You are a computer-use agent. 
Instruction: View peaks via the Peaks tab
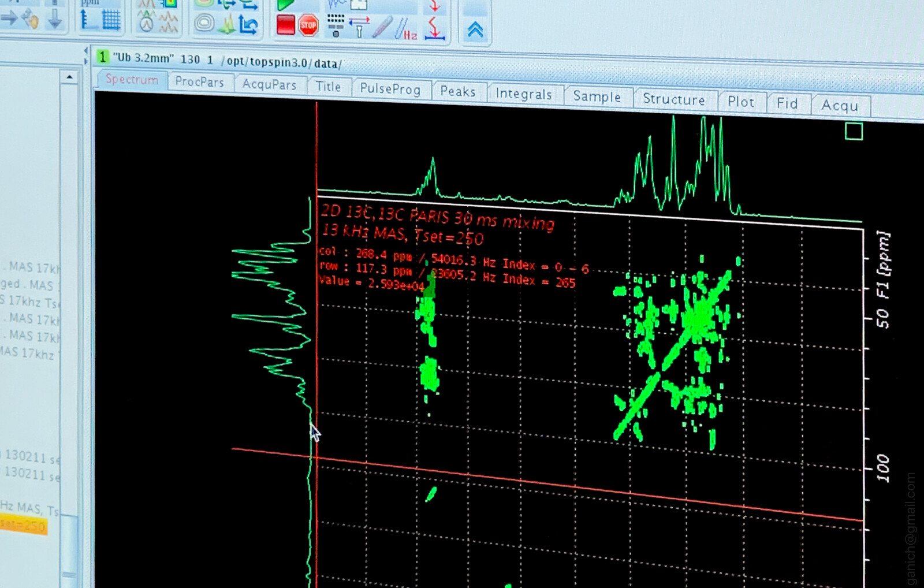[x=458, y=91]
